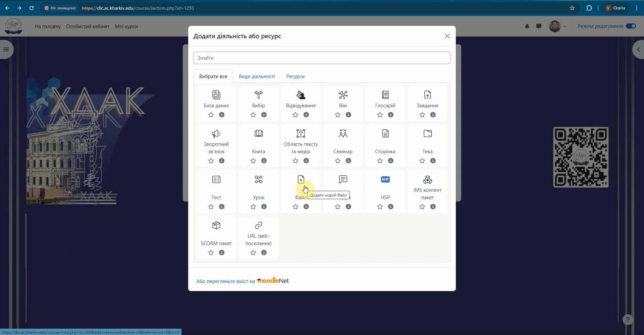644x335 pixels.
Task: Switch to the Ресурси tab
Action: pyautogui.click(x=295, y=76)
